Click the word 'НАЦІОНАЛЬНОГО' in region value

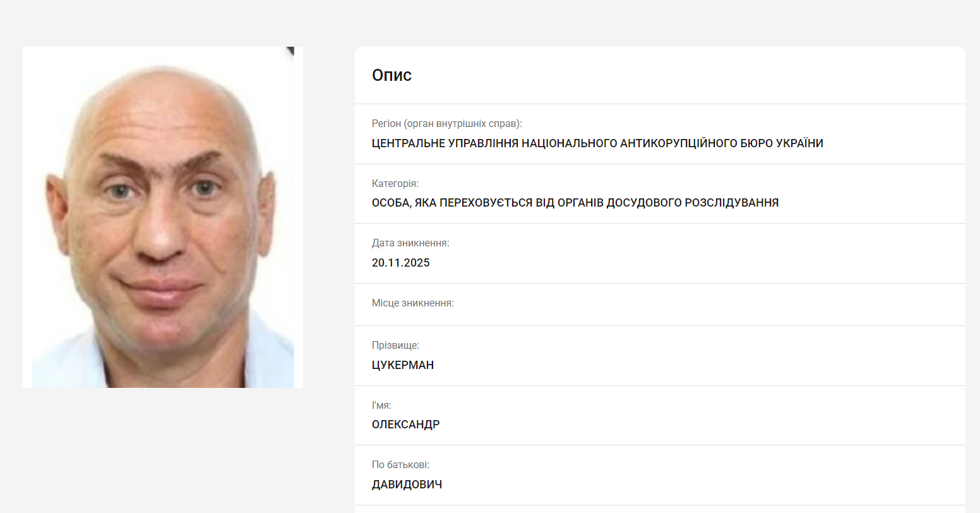click(570, 143)
